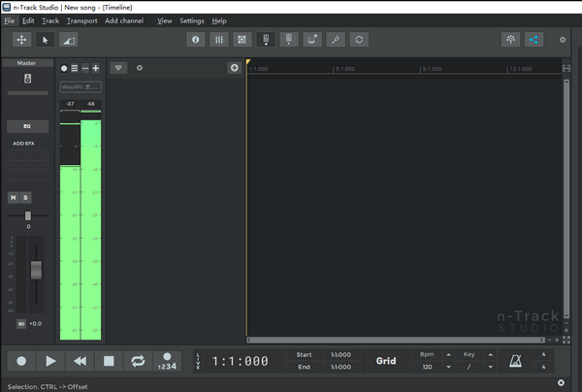Click the Grid button
This screenshot has width=582, height=392.
(386, 361)
